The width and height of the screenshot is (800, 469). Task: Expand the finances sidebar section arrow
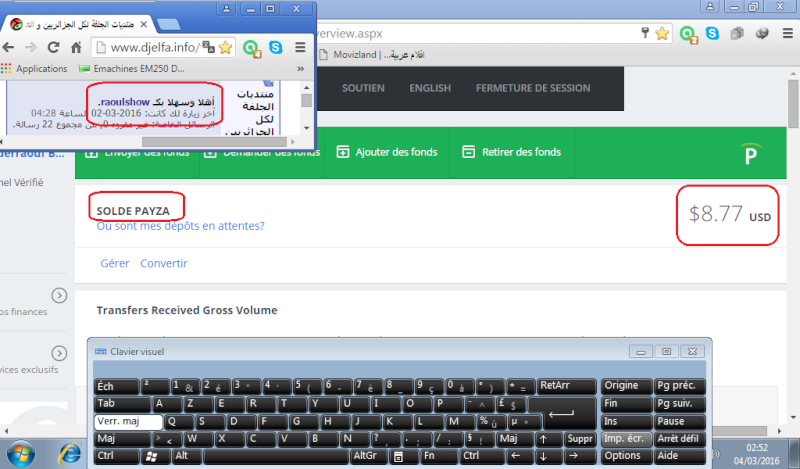pos(59,295)
